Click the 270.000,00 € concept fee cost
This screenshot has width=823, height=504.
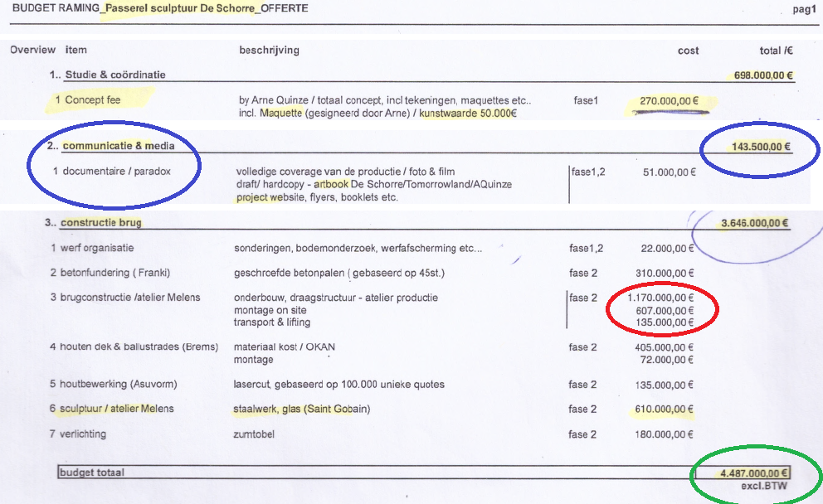coord(669,101)
